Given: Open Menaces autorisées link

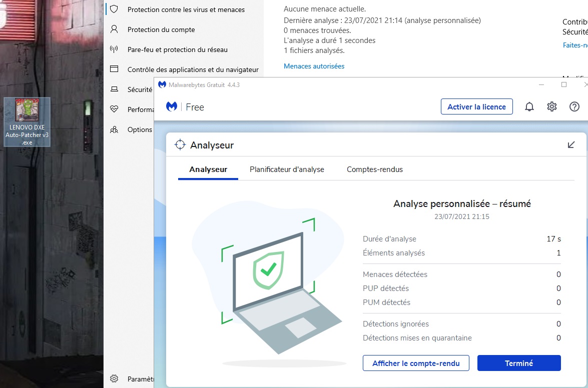Looking at the screenshot, I should [x=314, y=66].
